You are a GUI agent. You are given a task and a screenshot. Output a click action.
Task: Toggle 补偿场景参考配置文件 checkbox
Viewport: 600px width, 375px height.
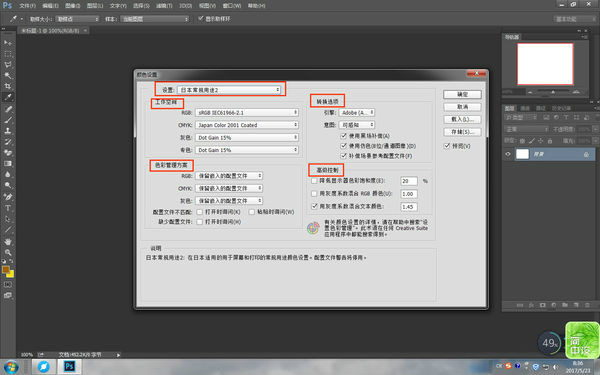(x=344, y=156)
